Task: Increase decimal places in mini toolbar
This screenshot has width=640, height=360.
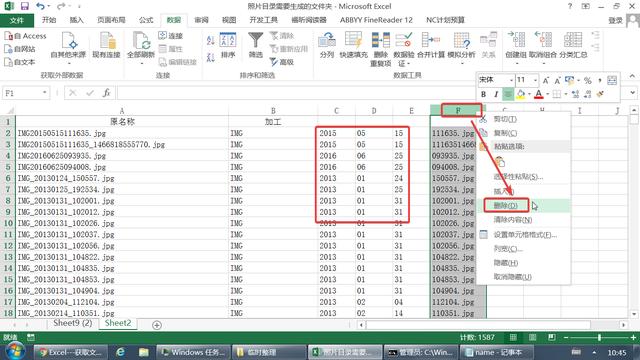Action: click(576, 94)
